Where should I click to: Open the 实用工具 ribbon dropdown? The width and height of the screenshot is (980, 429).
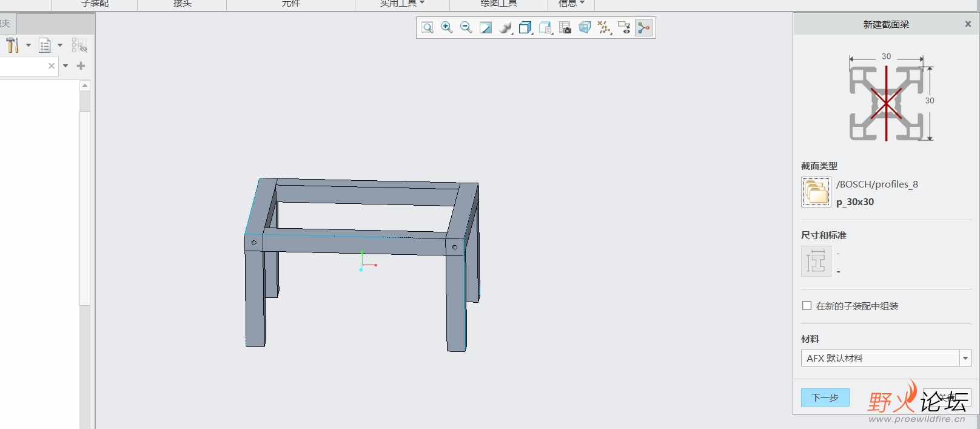402,4
